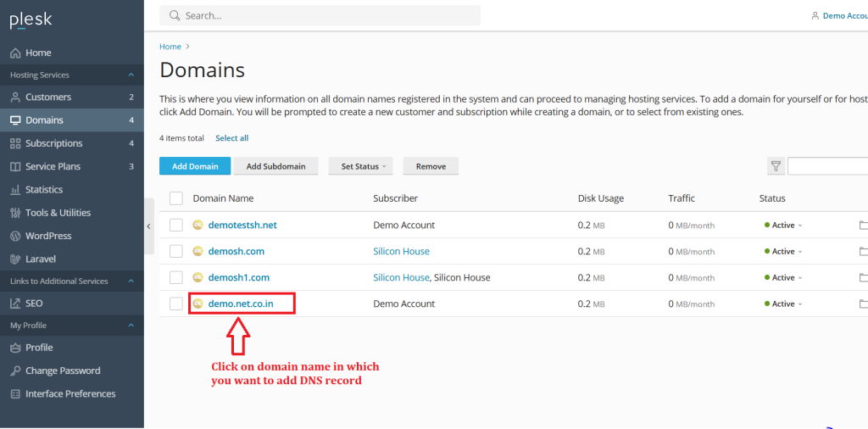Sort by the Traffic column header

(x=682, y=198)
